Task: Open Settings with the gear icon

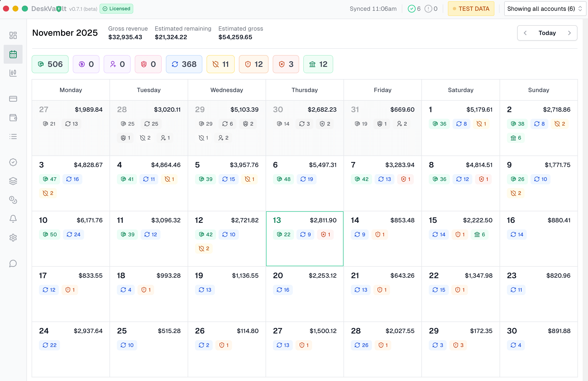Action: tap(13, 238)
